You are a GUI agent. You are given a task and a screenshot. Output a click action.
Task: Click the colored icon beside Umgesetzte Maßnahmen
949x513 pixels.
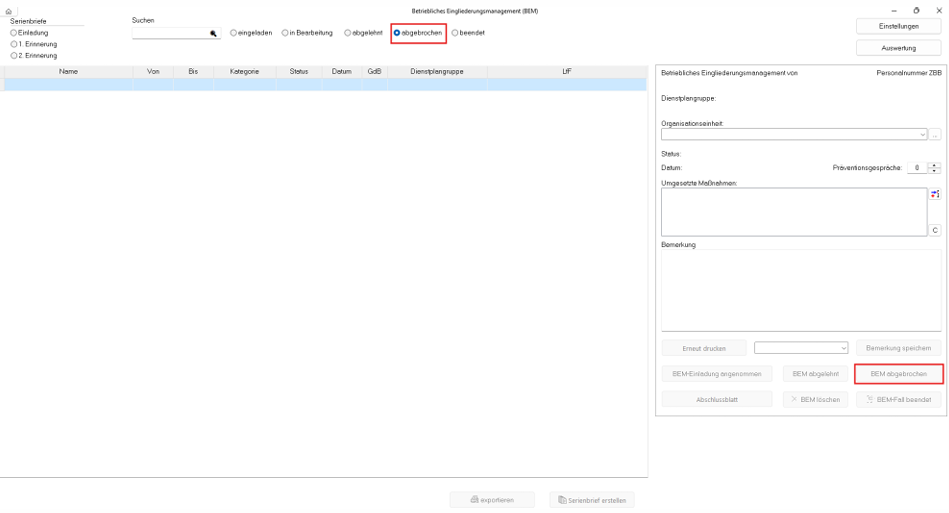(x=935, y=194)
